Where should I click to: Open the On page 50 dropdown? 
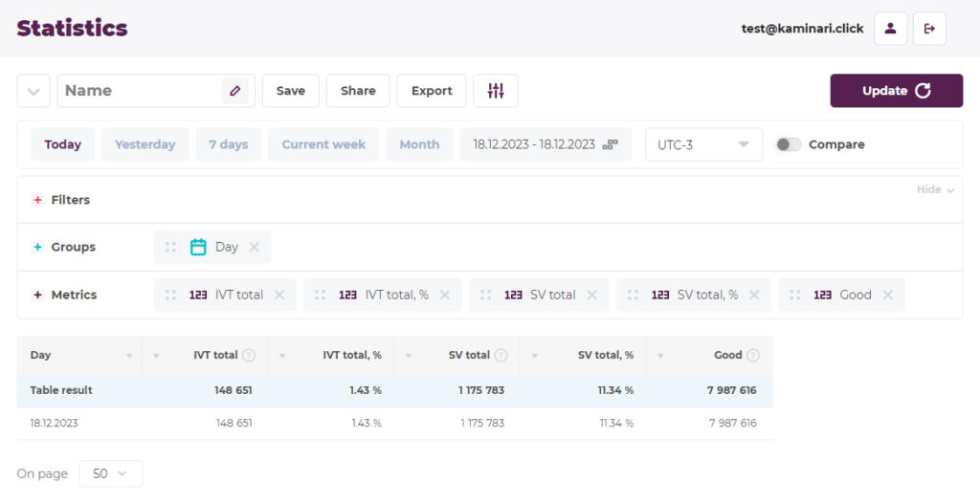pyautogui.click(x=111, y=473)
